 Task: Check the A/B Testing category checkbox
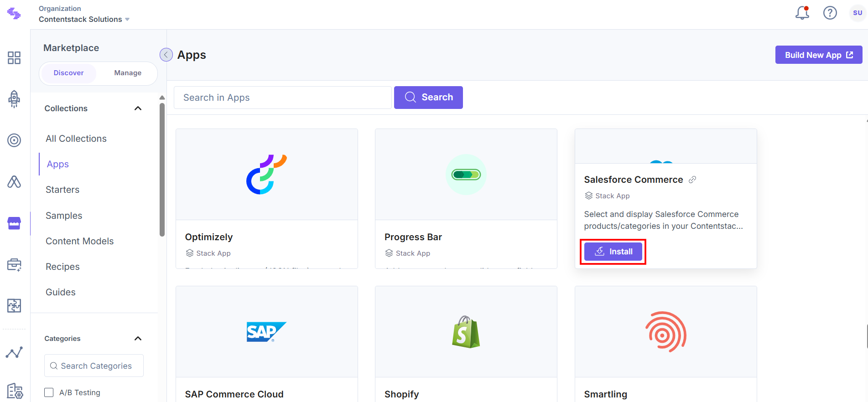pos(49,392)
